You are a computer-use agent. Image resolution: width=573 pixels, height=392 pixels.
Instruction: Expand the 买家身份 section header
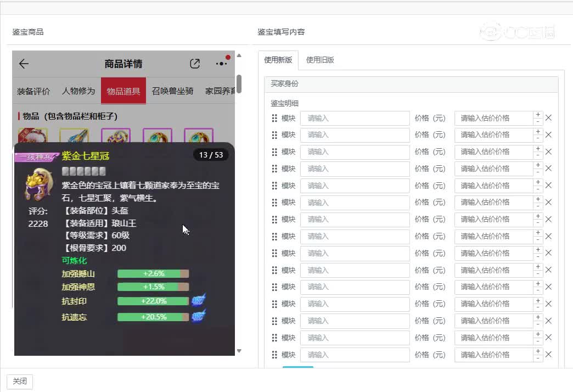411,84
